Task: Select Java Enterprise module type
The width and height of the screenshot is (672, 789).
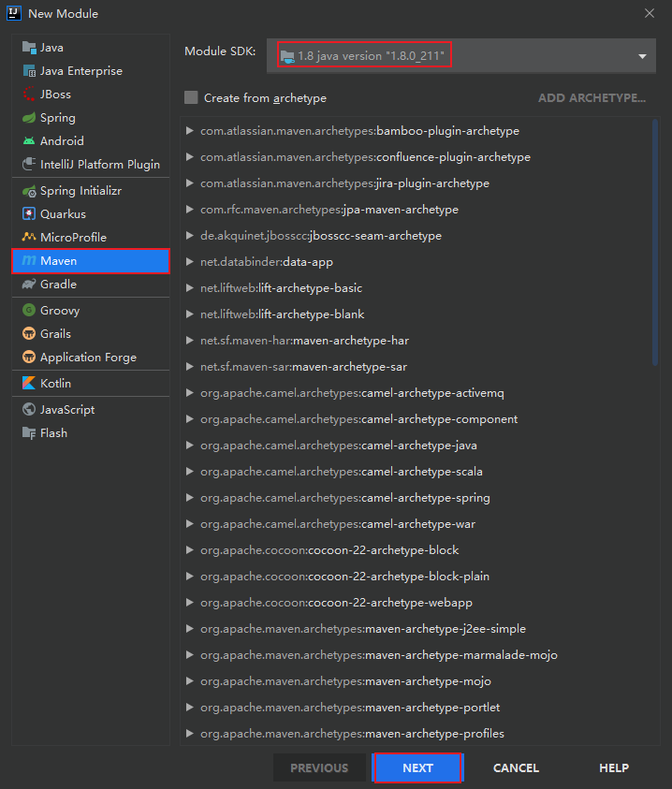Action: 80,71
